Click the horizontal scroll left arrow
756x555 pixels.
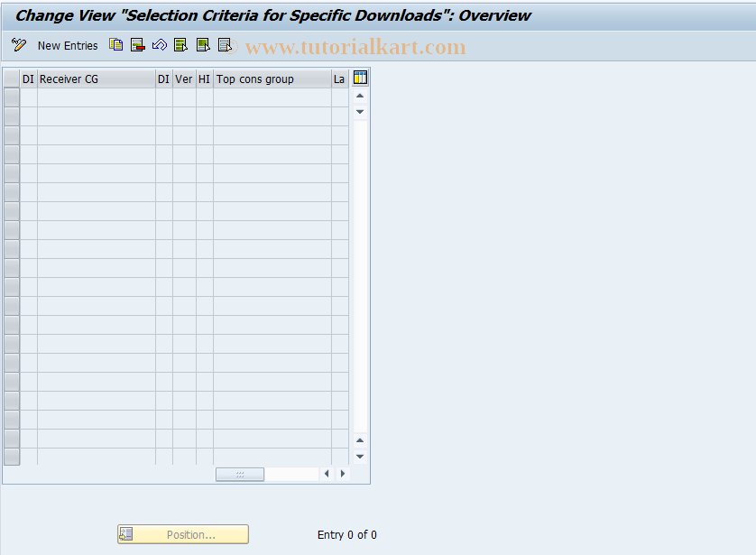(327, 474)
